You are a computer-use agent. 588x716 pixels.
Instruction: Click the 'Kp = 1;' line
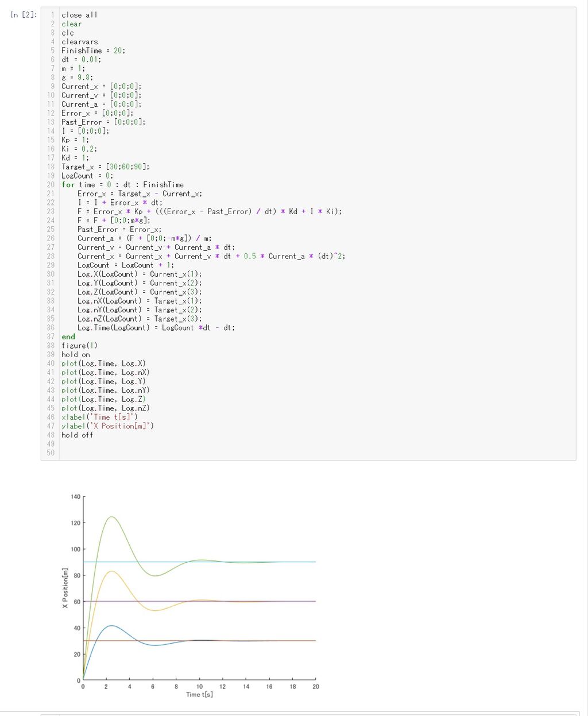(75, 140)
